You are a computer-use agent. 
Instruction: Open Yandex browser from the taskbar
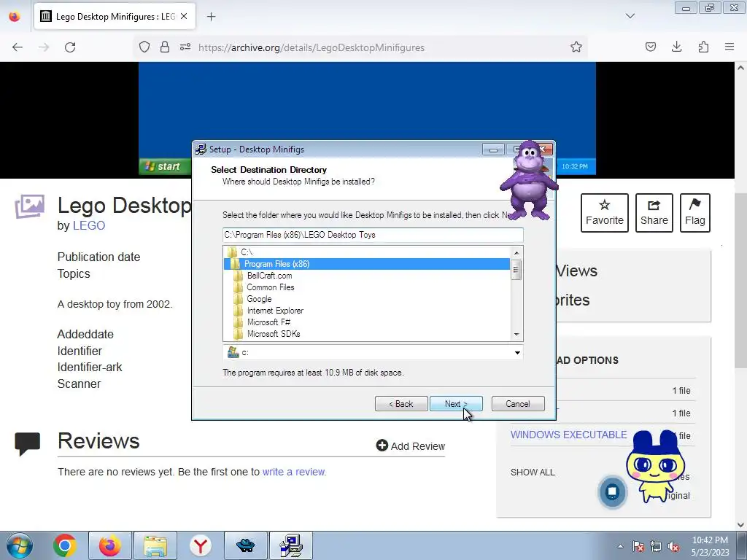click(x=200, y=545)
